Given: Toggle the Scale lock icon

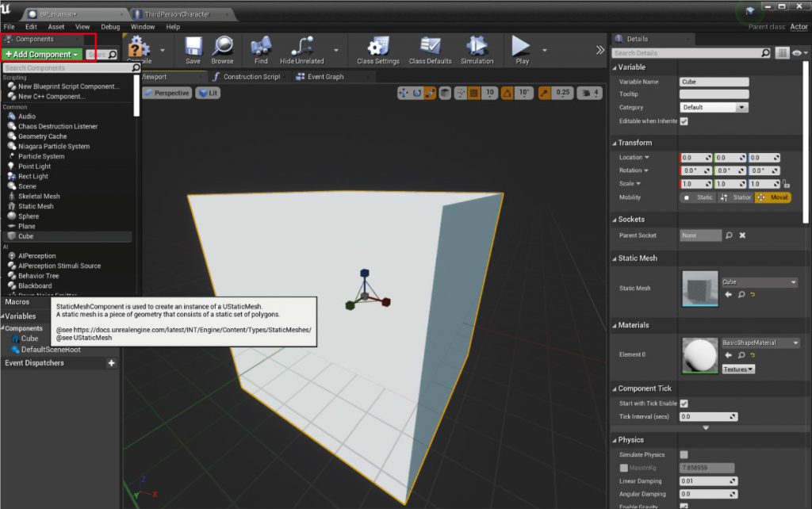Looking at the screenshot, I should pos(786,184).
